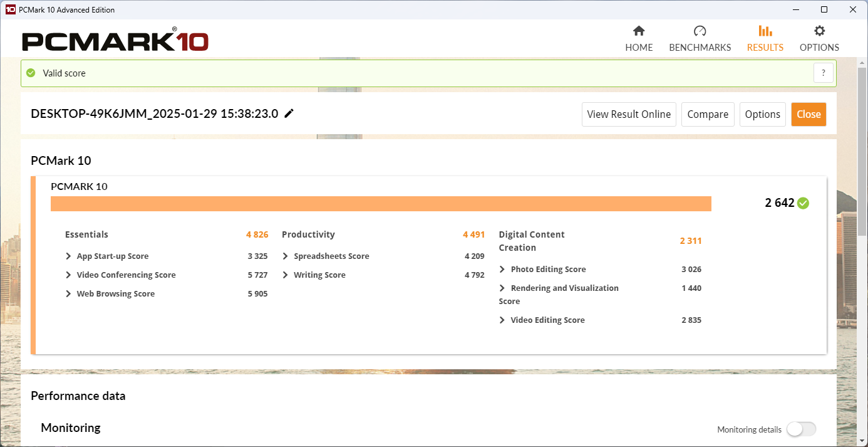
Task: Click the question mark help icon
Action: pos(824,73)
